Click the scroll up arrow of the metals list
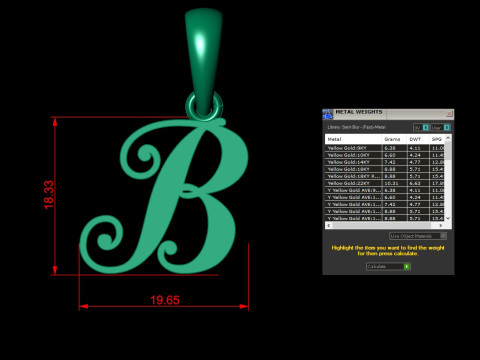This screenshot has width=480, height=360. point(448,138)
